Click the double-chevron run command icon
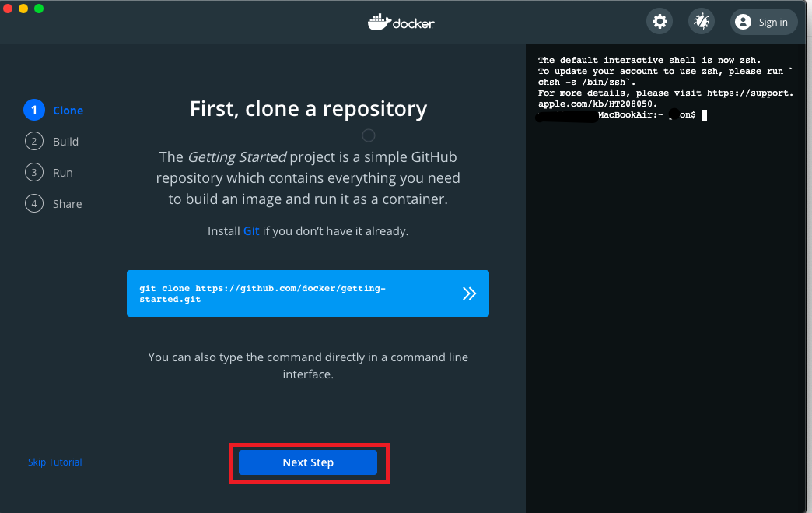Screen dimensions: 812x513 tap(469, 293)
